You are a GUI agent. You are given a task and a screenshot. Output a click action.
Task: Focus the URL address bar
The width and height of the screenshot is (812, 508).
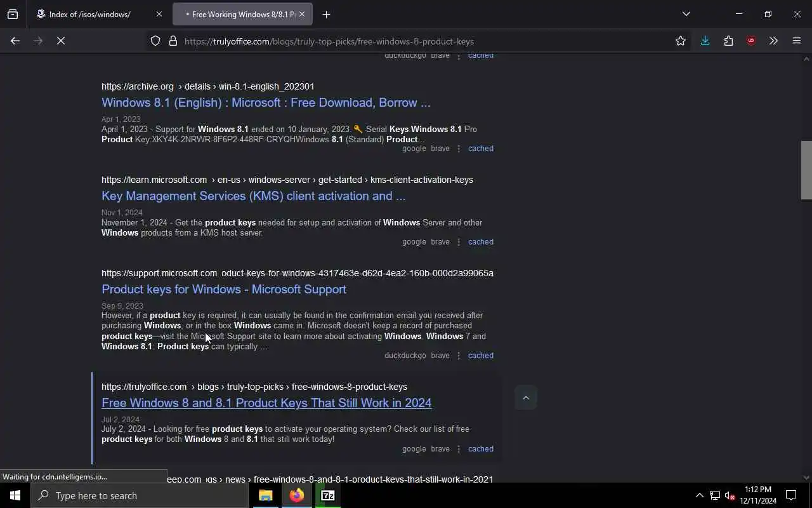(419, 41)
